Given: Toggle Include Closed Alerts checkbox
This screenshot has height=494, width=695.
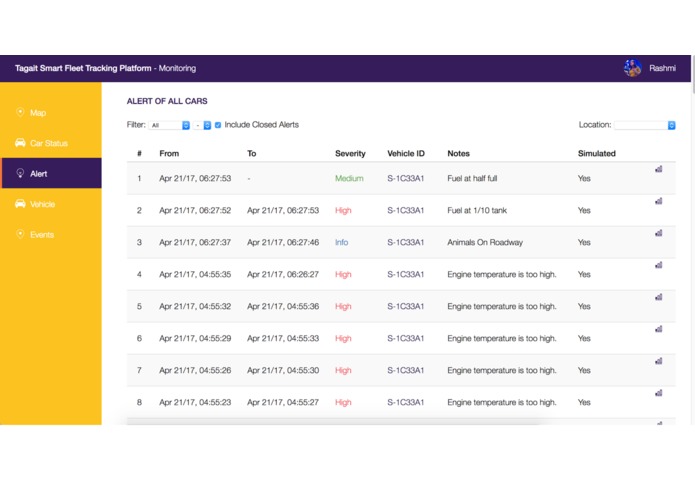Looking at the screenshot, I should tap(218, 125).
